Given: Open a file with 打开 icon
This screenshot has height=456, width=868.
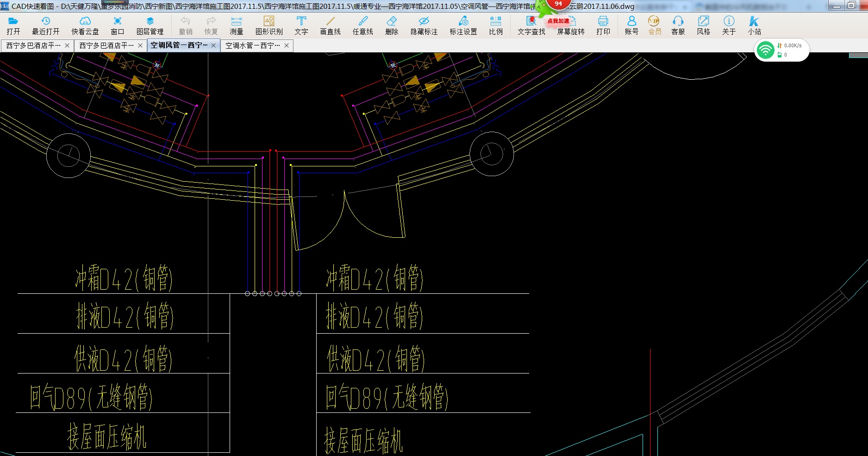Looking at the screenshot, I should click(x=13, y=25).
